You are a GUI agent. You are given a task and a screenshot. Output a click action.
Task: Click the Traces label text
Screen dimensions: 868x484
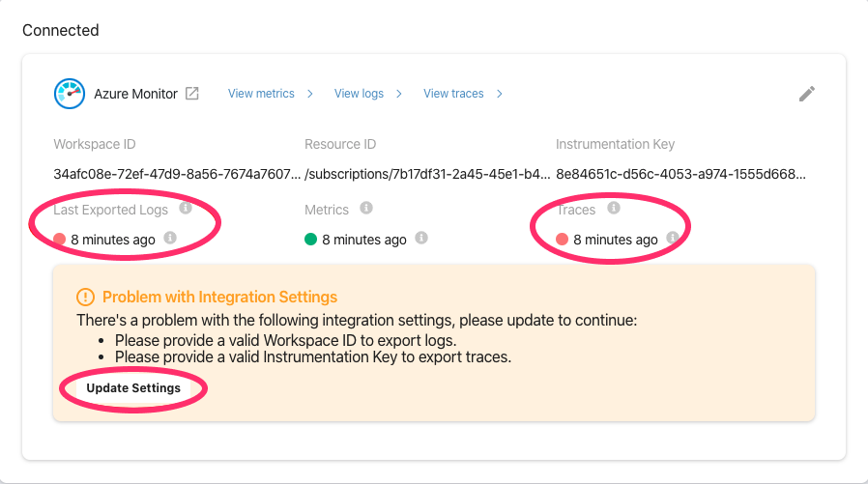click(576, 210)
